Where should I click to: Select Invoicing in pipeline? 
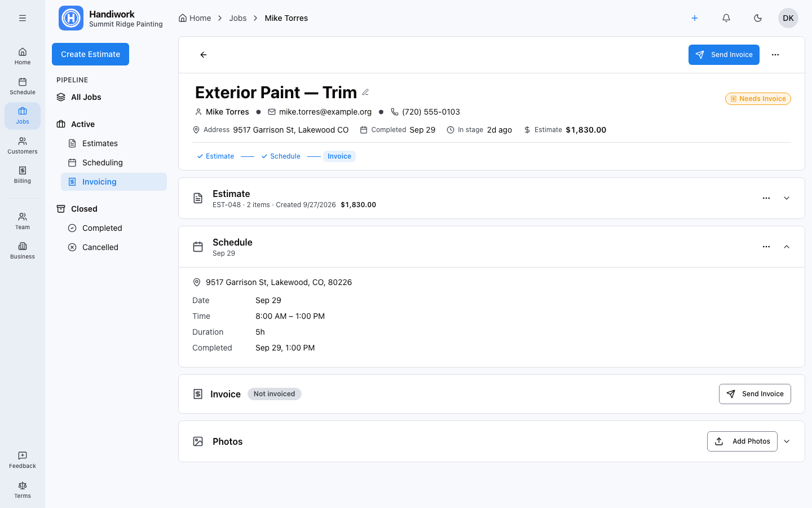pos(114,182)
